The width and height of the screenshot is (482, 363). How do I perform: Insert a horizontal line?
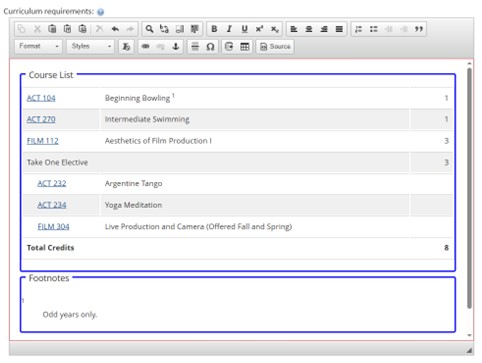pyautogui.click(x=195, y=46)
